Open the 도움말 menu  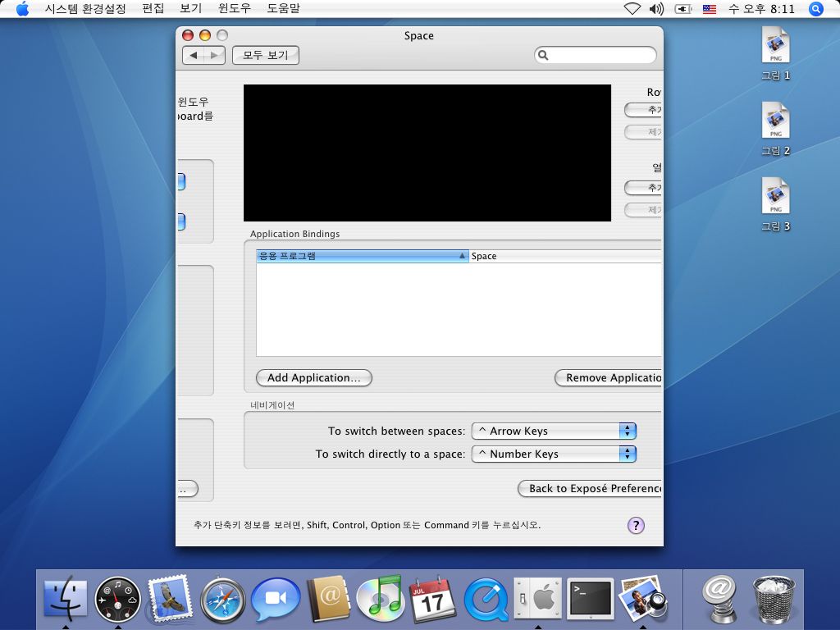click(283, 9)
